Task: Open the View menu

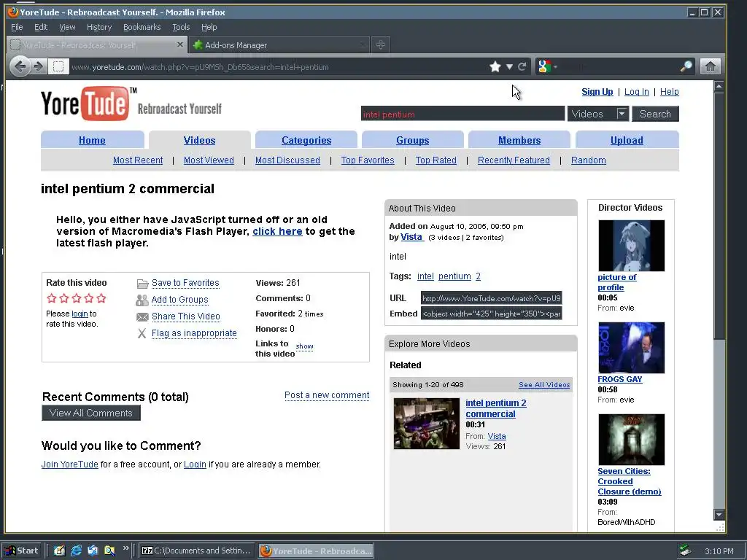Action: coord(67,27)
